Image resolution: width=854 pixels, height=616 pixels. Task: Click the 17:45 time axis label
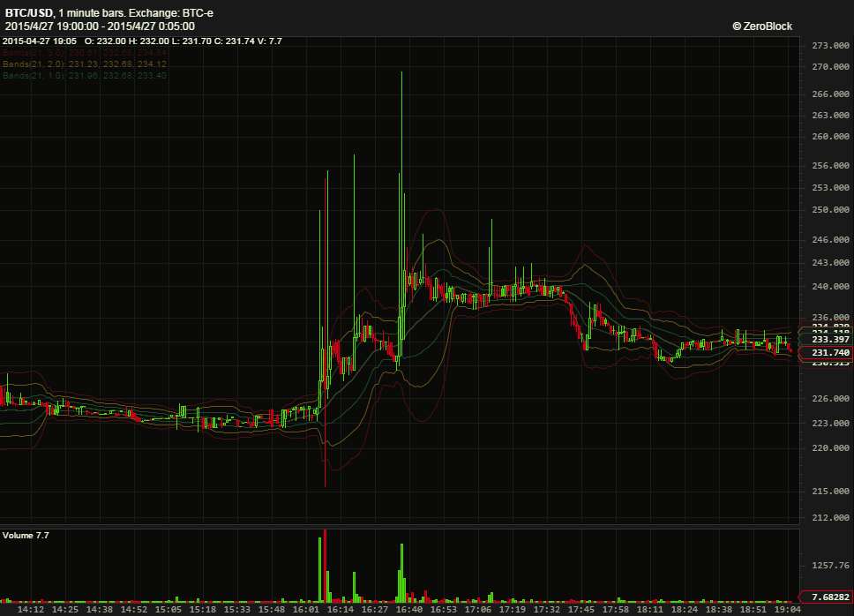581,610
